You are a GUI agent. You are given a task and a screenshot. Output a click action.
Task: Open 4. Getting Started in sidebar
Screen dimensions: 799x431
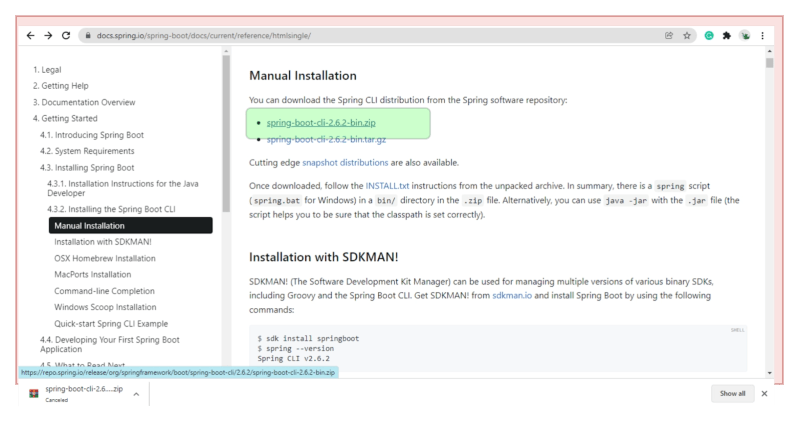pos(65,118)
